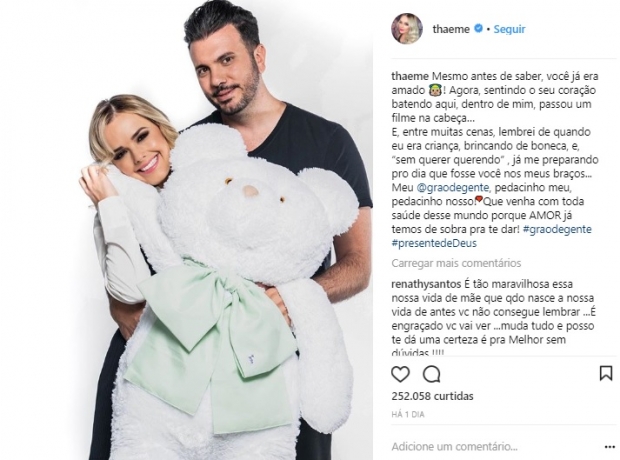Screen dimensions: 620x460
Task: Click the couple photo with teddy bear
Action: point(187,230)
